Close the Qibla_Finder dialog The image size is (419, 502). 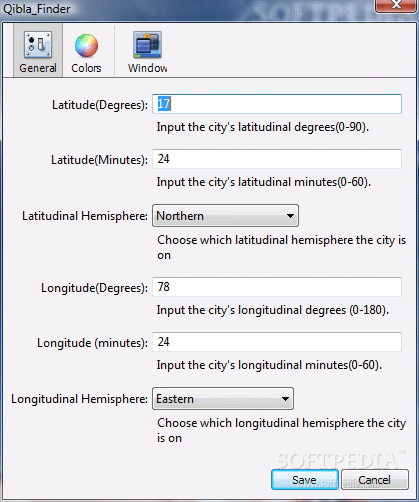point(396,5)
